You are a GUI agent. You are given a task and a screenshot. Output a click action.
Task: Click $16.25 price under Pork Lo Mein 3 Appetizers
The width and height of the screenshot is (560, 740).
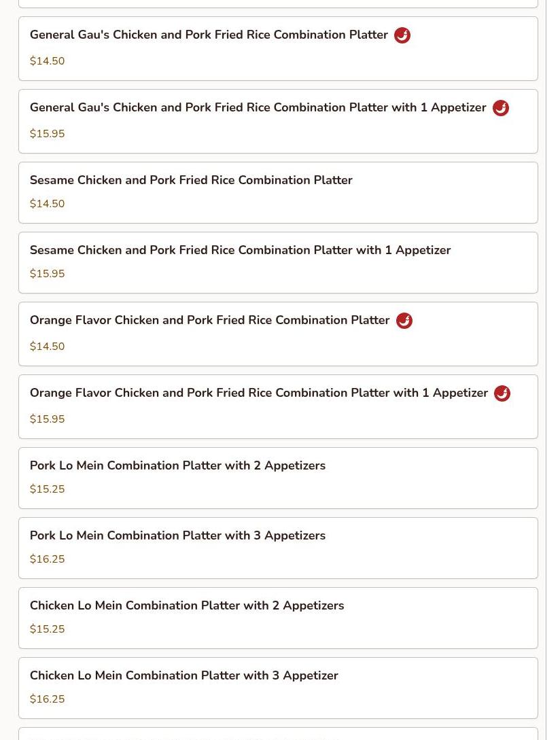coord(48,559)
